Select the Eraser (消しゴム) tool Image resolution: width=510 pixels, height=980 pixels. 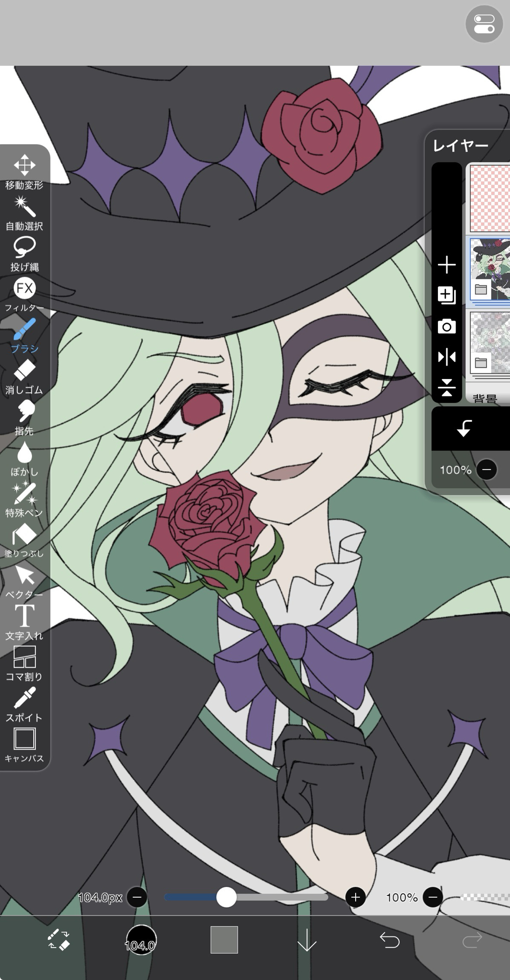[x=24, y=377]
